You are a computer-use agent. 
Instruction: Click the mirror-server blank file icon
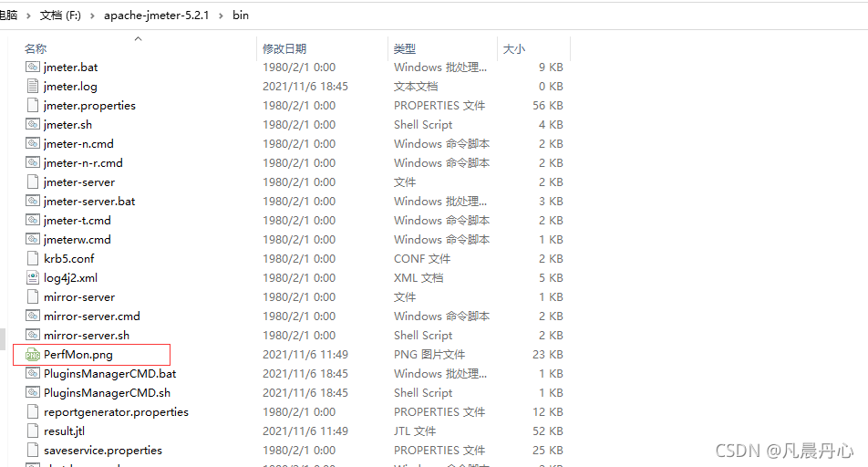[33, 296]
